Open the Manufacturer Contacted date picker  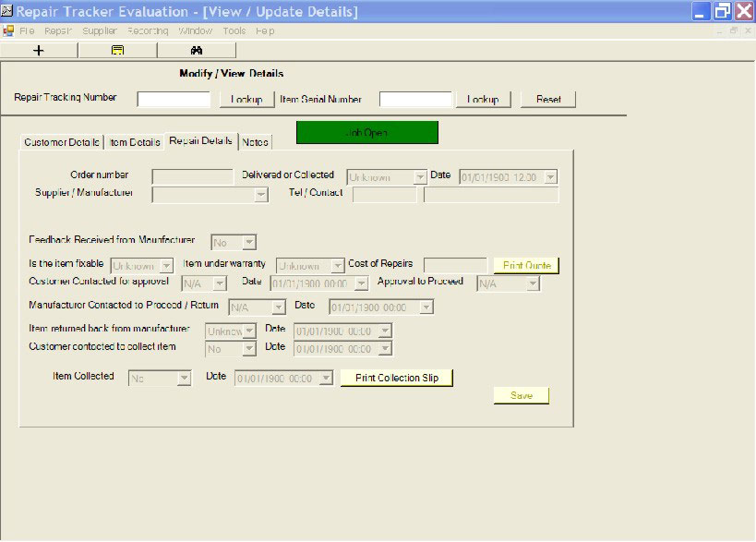tap(426, 307)
